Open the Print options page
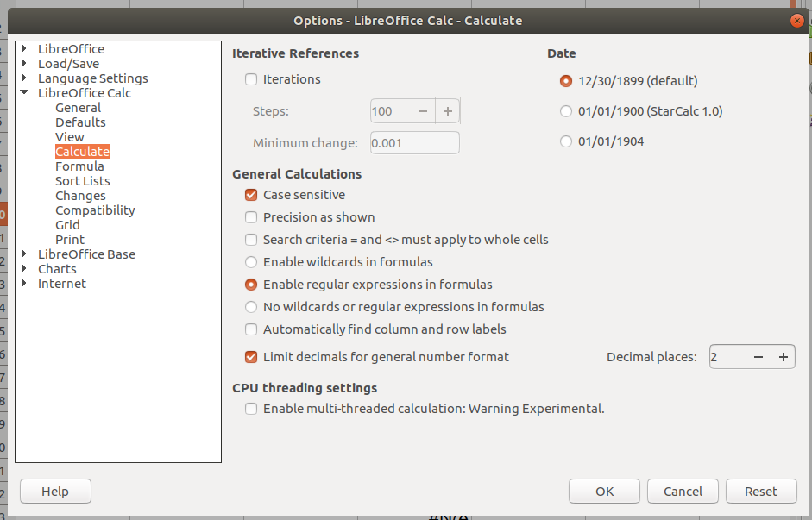This screenshot has width=812, height=520. [70, 240]
